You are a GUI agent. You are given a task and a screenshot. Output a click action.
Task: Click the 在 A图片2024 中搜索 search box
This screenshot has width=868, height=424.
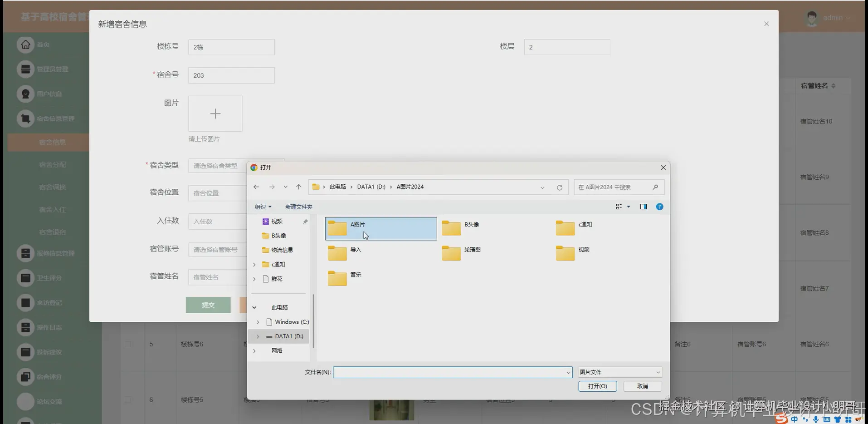tap(619, 187)
